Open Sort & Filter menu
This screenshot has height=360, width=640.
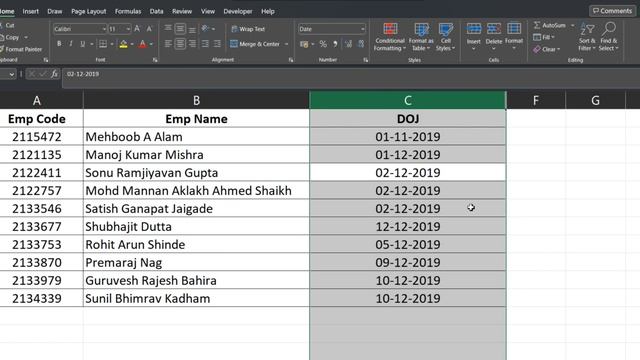587,37
